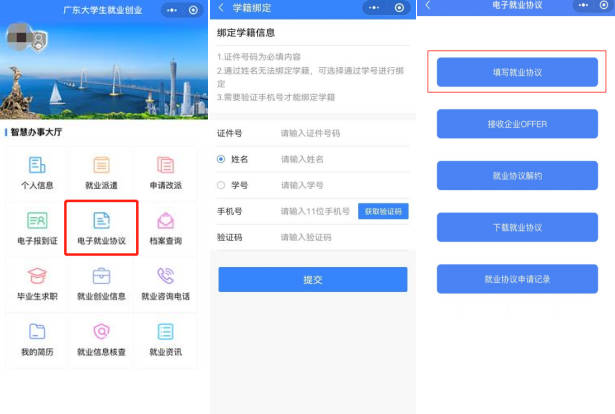The image size is (615, 414).
Task: Open 我的简历 resume icon
Action: pyautogui.click(x=37, y=339)
